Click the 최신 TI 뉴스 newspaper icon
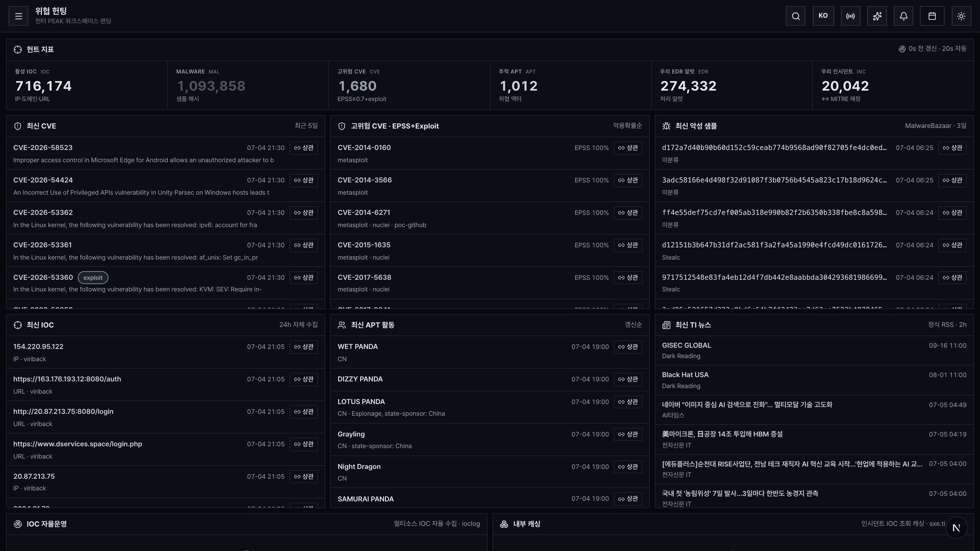 click(x=666, y=325)
